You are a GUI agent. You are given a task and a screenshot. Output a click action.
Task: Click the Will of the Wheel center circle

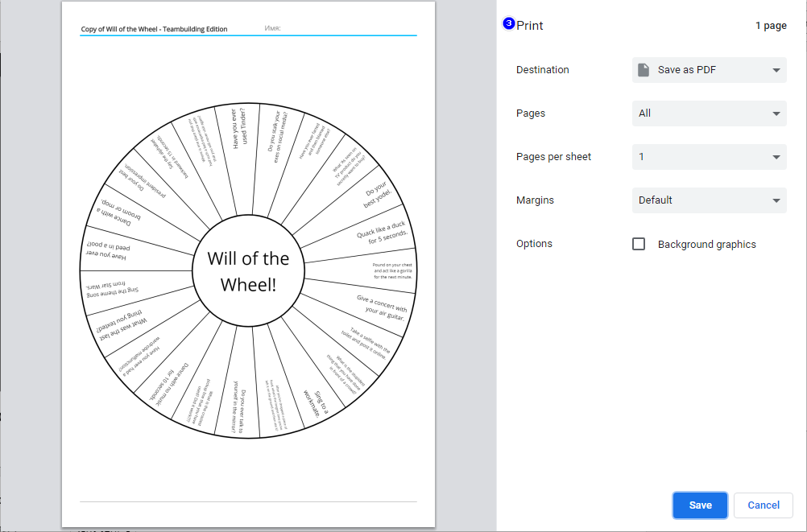pyautogui.click(x=249, y=270)
